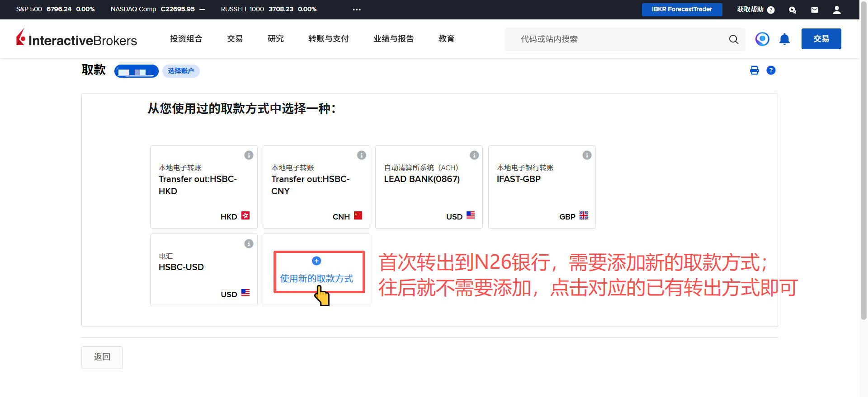Click the search magnifier icon
Viewport: 868px width, 397px height.
(x=733, y=39)
